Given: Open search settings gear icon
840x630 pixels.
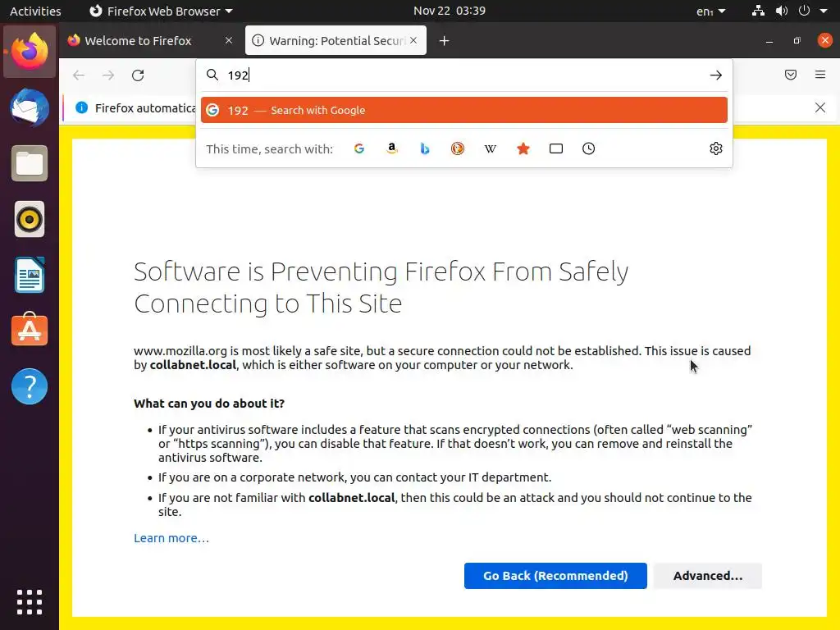Looking at the screenshot, I should pyautogui.click(x=716, y=148).
